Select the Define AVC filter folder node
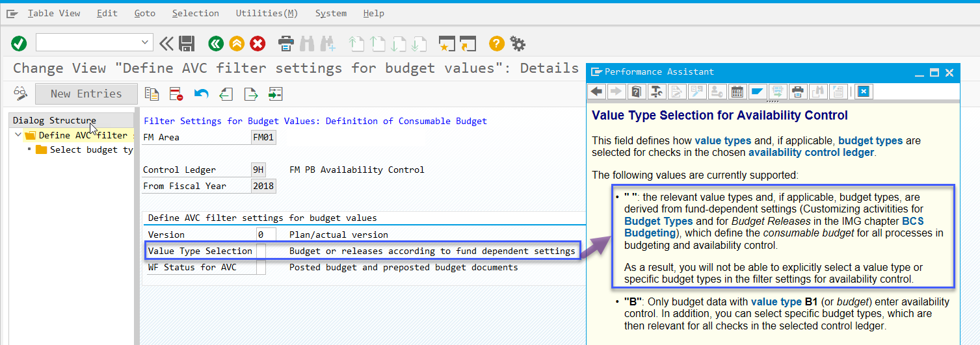Image resolution: width=980 pixels, height=345 pixels. [78, 135]
